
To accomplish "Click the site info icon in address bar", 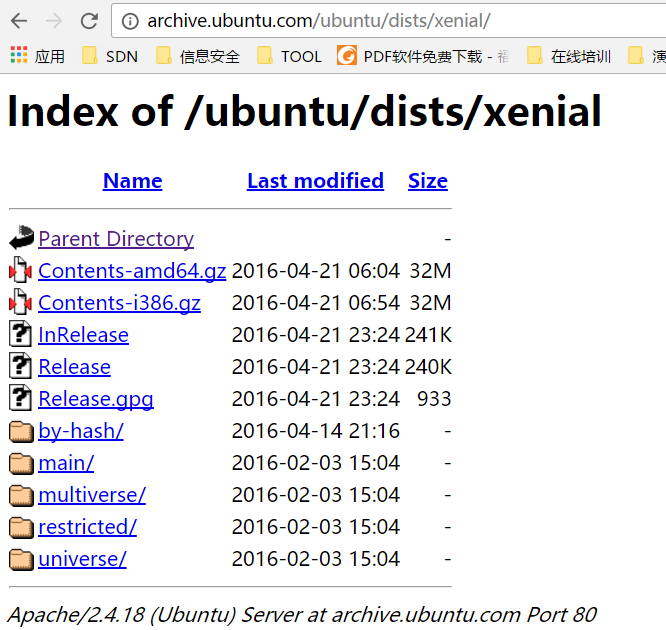I will click(130, 21).
